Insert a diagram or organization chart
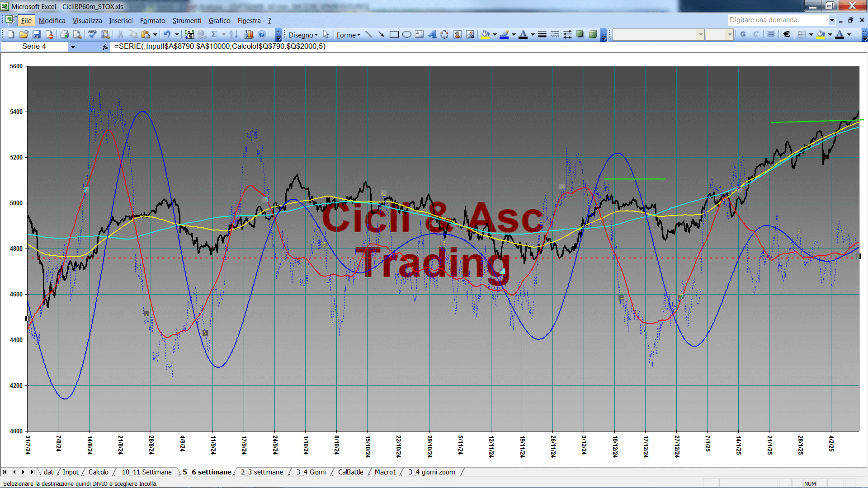 (x=444, y=34)
